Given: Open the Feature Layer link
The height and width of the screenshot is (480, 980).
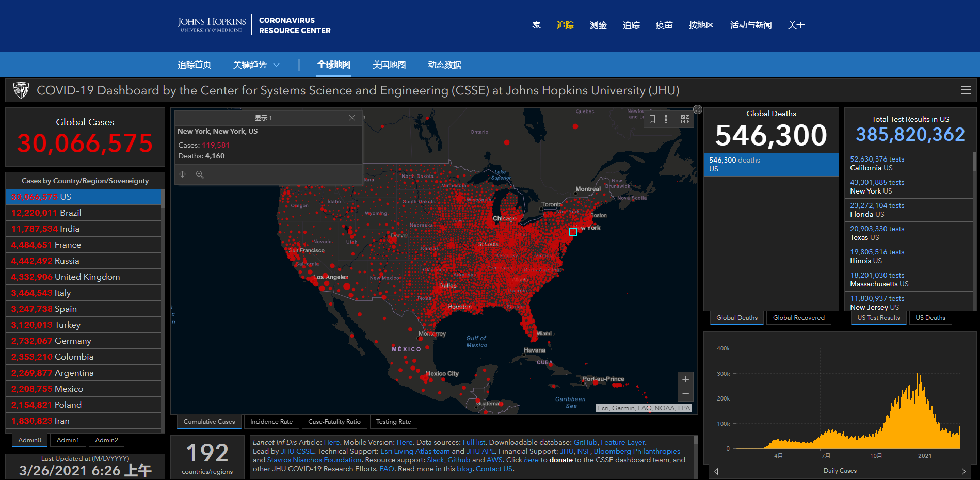Looking at the screenshot, I should click(623, 442).
